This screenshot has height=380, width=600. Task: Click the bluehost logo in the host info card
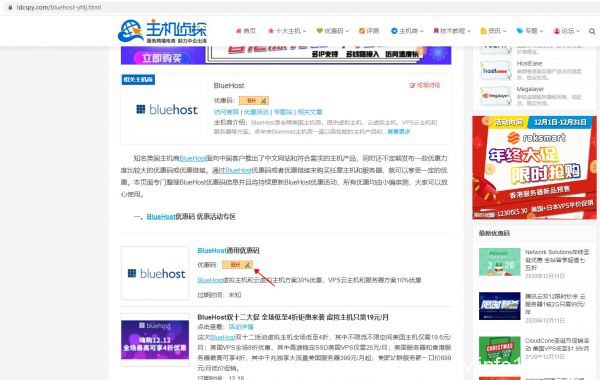[167, 109]
